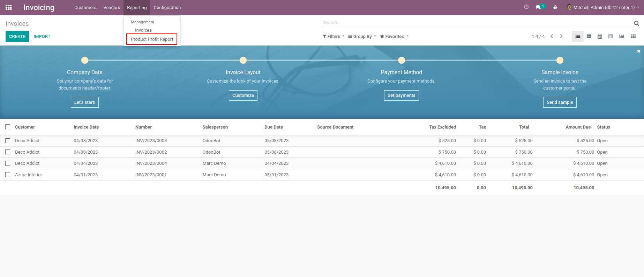Click the $ 525.00 Tax Excluded cell
The height and width of the screenshot is (277, 644).
(x=447, y=141)
